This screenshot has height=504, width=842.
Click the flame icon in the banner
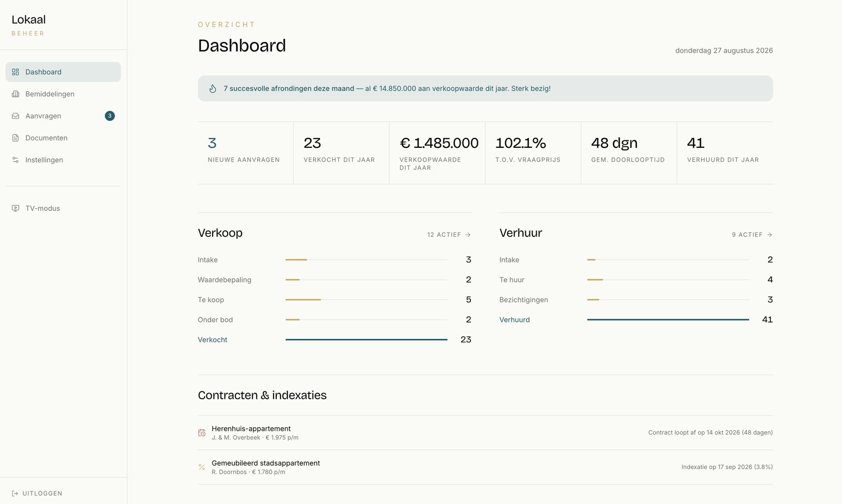click(213, 88)
